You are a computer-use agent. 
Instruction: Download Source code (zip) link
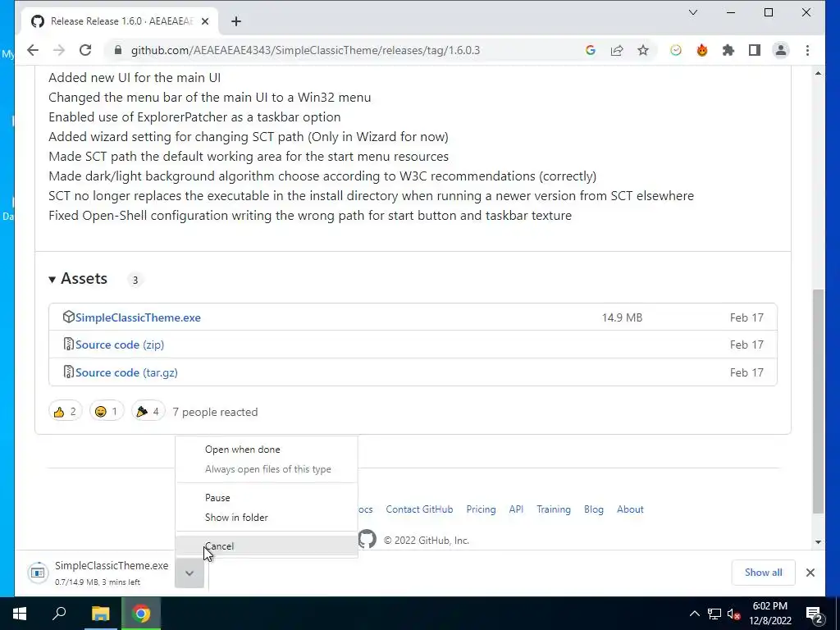tap(120, 345)
